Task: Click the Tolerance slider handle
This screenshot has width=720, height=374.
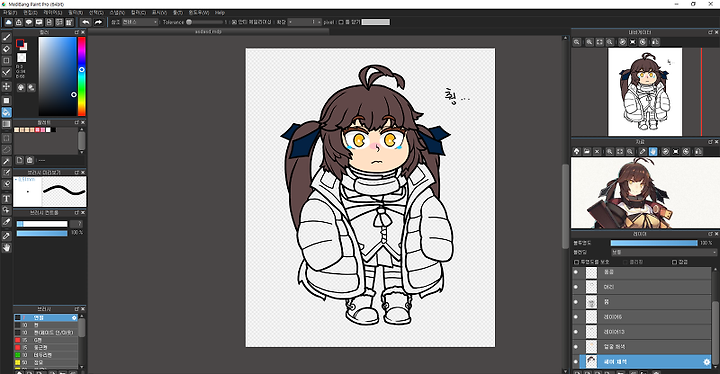Action: (x=189, y=22)
